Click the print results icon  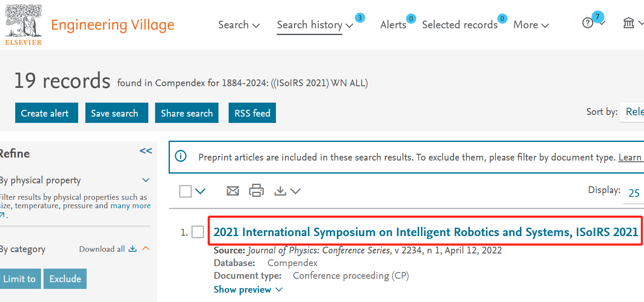[257, 191]
